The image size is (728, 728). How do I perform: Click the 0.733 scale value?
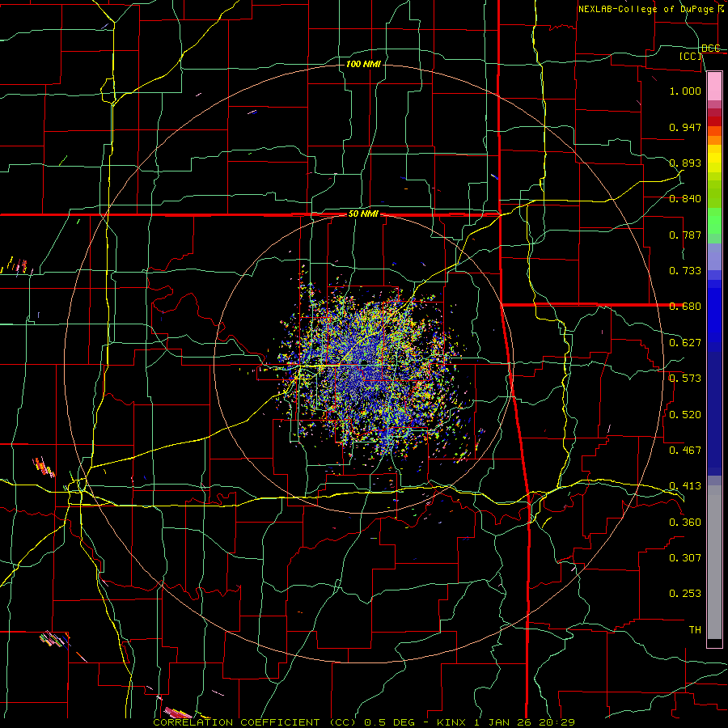685,271
